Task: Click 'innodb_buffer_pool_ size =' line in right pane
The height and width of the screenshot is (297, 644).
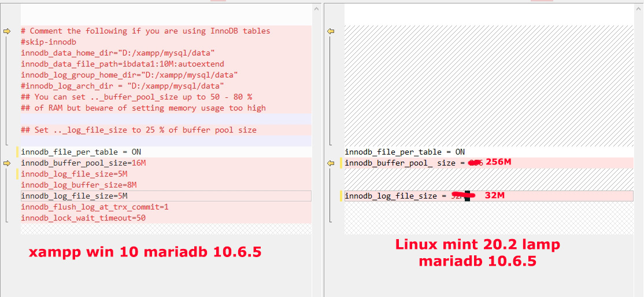Action: point(488,163)
